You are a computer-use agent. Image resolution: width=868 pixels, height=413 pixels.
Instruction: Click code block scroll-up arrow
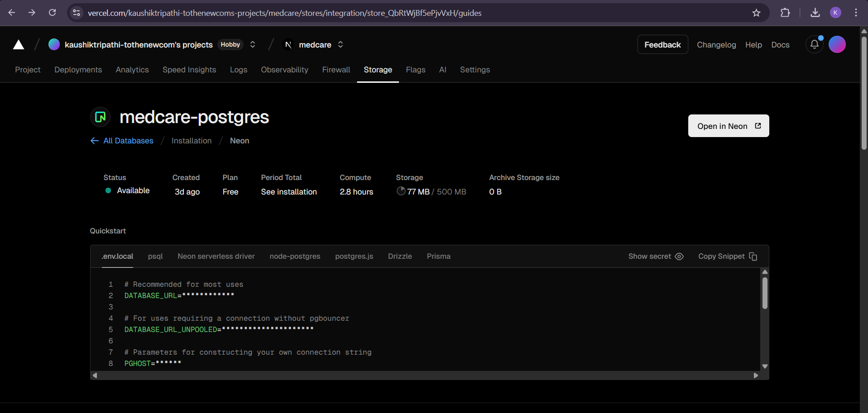tap(765, 272)
